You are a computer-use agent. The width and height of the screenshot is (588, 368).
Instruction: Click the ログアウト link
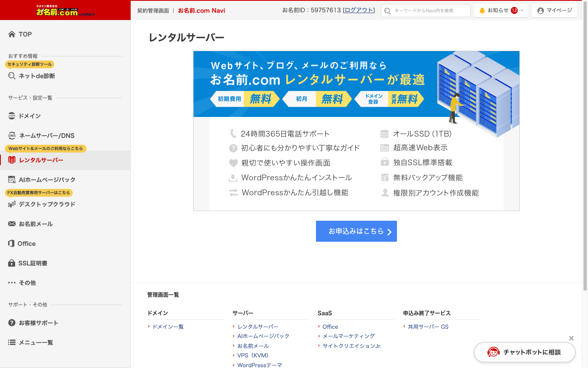pyautogui.click(x=359, y=10)
